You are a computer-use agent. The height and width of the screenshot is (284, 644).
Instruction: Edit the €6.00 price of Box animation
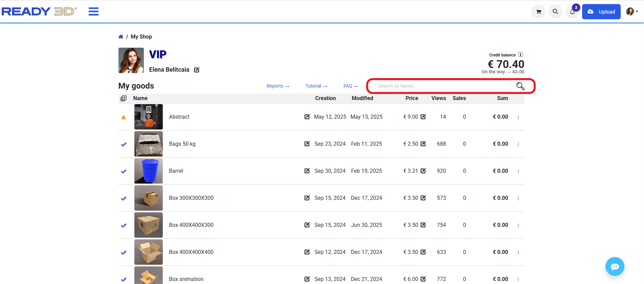[x=423, y=279]
